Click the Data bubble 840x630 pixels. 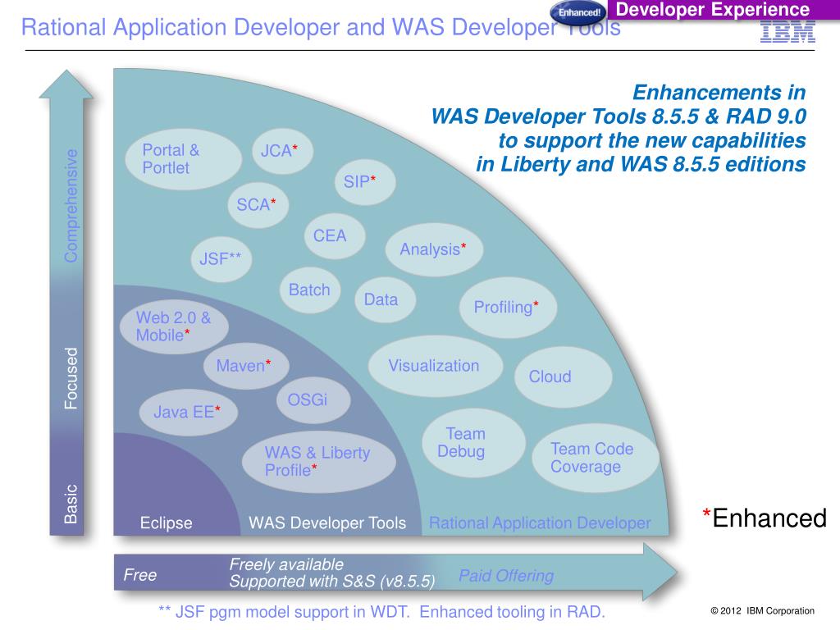pos(386,299)
